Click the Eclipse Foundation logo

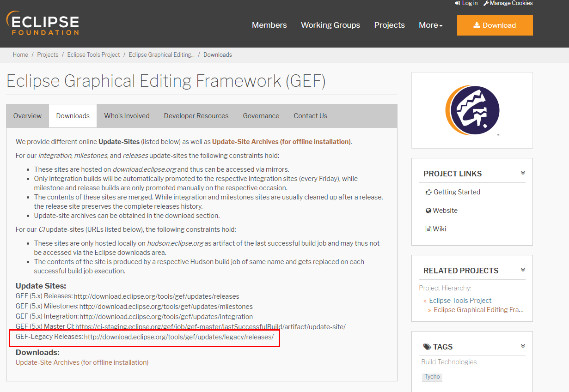click(x=43, y=24)
